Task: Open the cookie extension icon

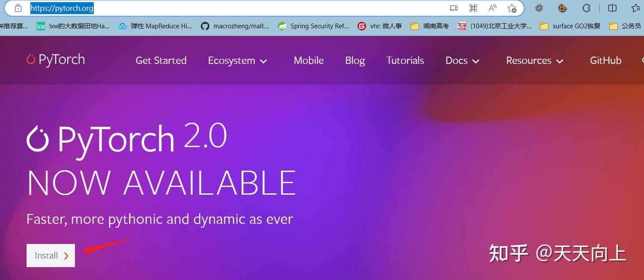Action: [x=563, y=8]
